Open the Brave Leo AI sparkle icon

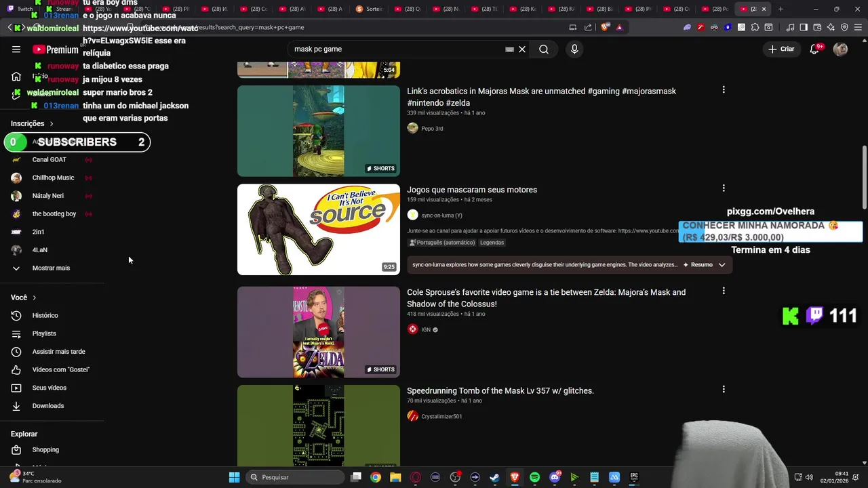coord(831,27)
